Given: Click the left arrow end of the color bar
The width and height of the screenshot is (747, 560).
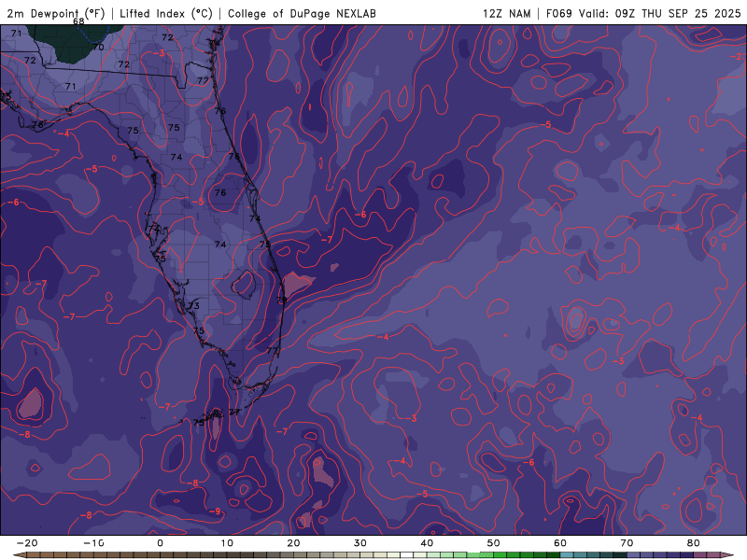Looking at the screenshot, I should (x=19, y=555).
